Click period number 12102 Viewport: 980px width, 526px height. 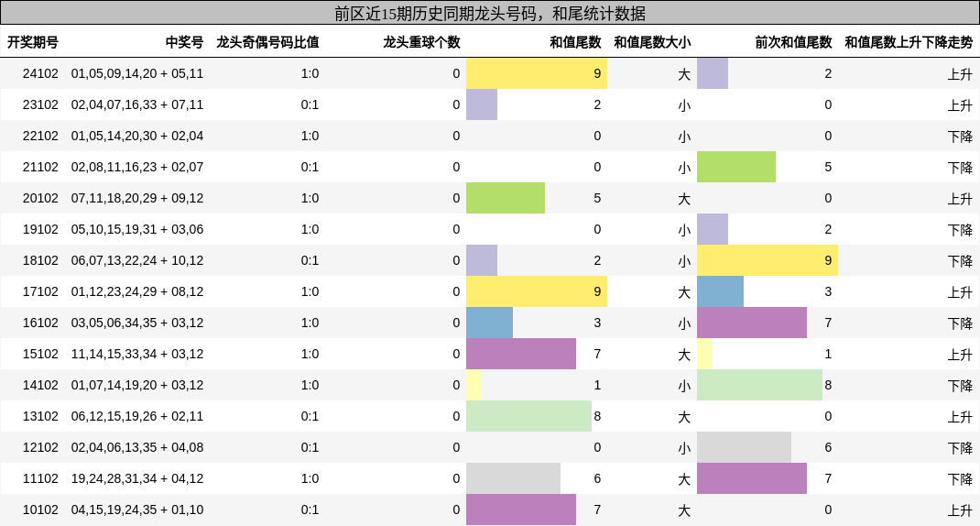(x=40, y=447)
